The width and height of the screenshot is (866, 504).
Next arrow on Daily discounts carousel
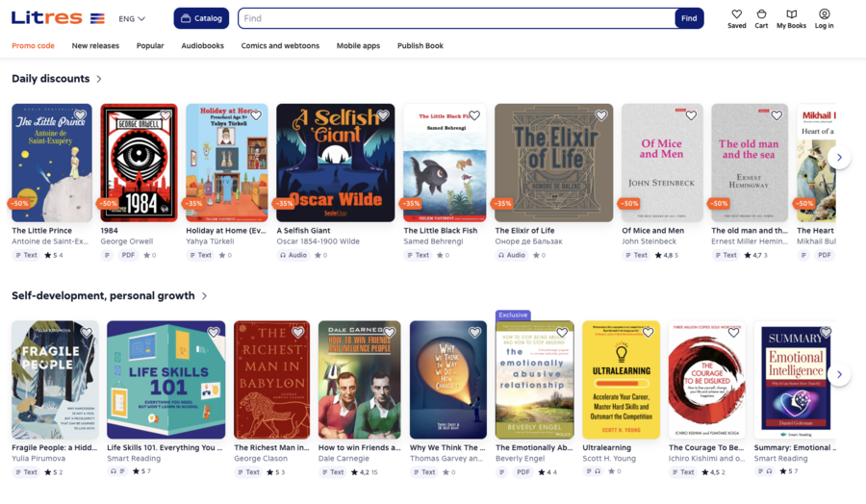tap(839, 158)
